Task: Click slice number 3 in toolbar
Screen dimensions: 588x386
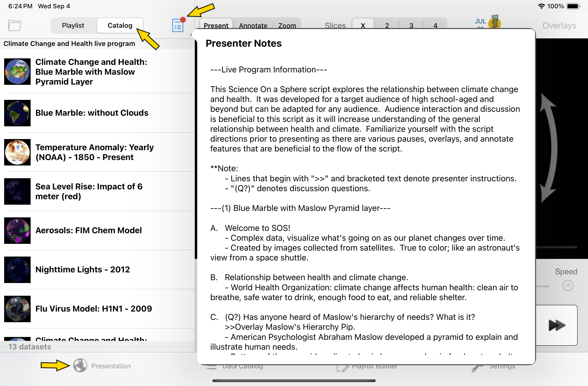Action: [411, 25]
